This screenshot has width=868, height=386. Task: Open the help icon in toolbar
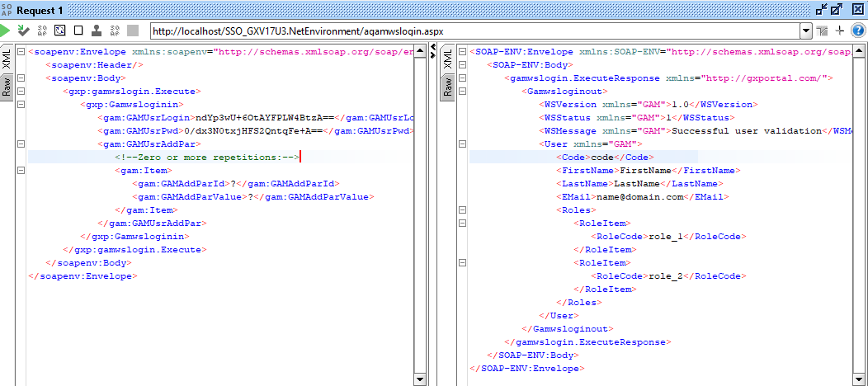point(859,31)
